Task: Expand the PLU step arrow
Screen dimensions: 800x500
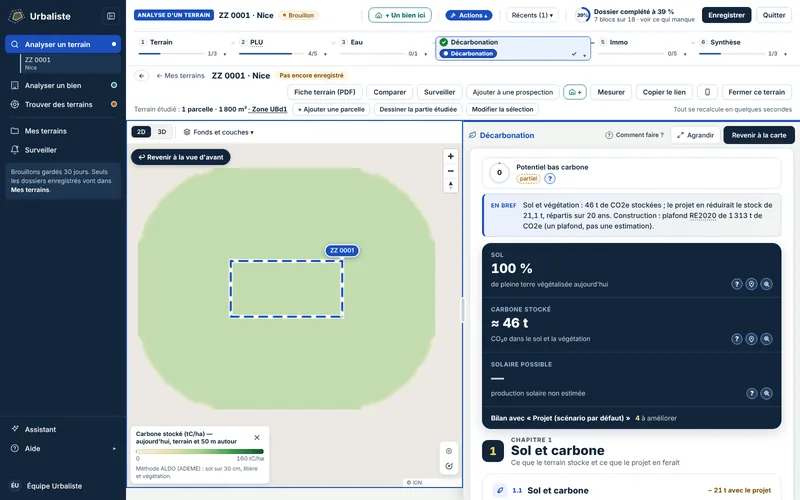Action: (x=325, y=54)
